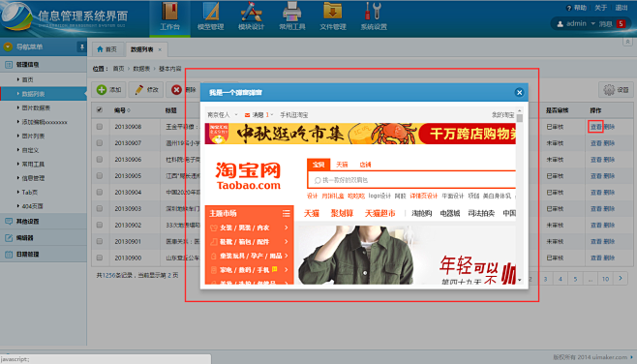Click the popup vertical scrollbar thumb
Screen dimensions: 637x364
click(x=520, y=118)
